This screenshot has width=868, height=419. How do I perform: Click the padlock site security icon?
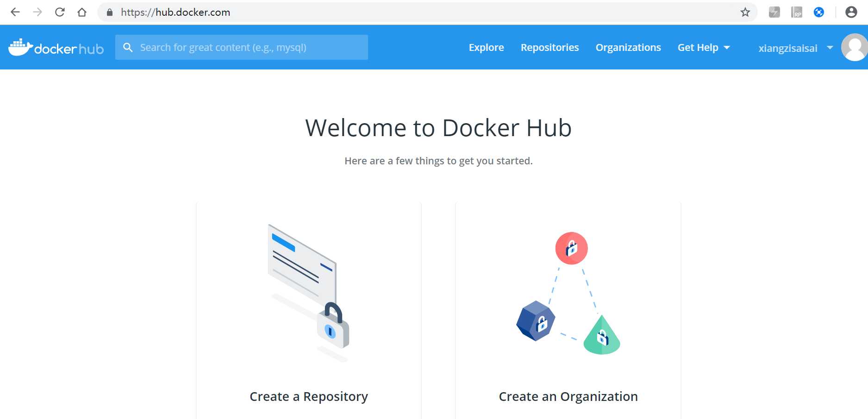click(110, 13)
